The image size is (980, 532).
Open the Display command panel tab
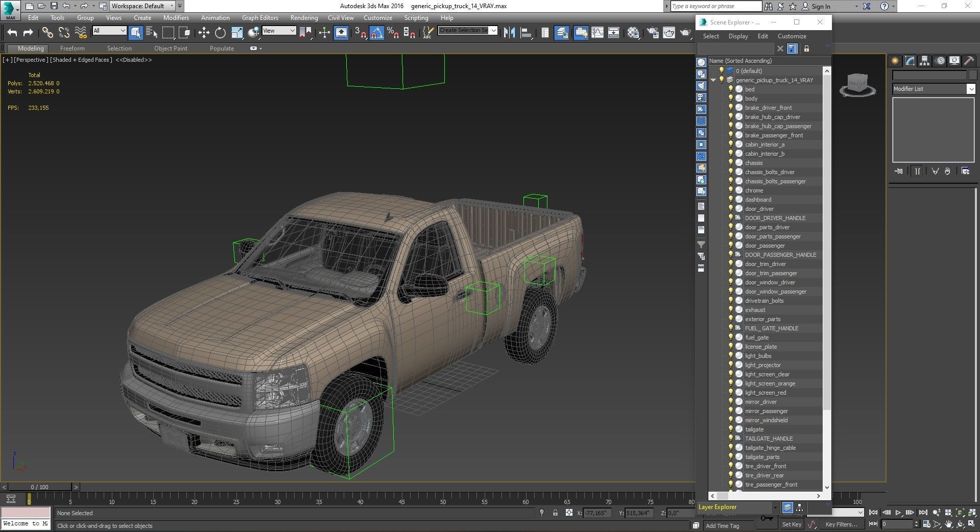point(954,61)
